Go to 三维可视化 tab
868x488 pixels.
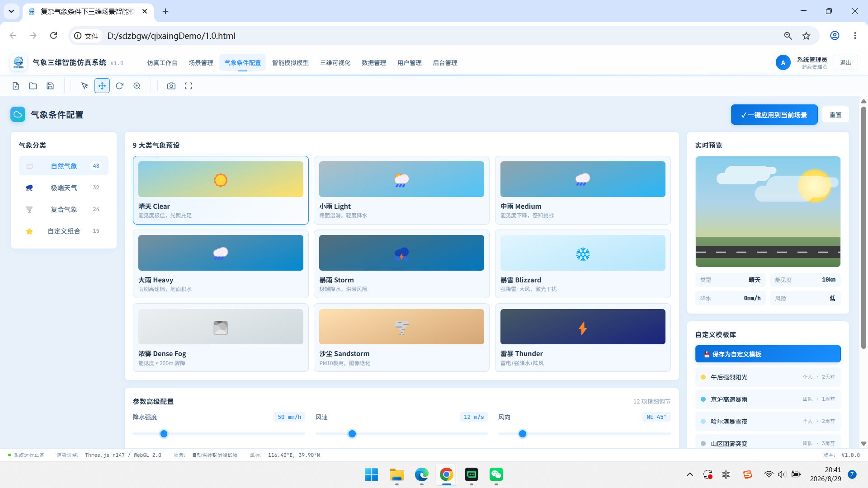coord(335,63)
